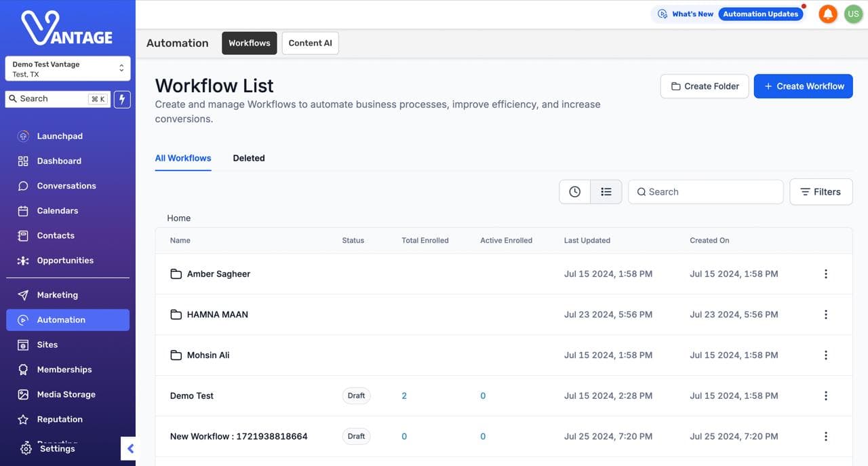Click the Launchpad icon in sidebar
Image resolution: width=868 pixels, height=466 pixels.
[x=23, y=136]
